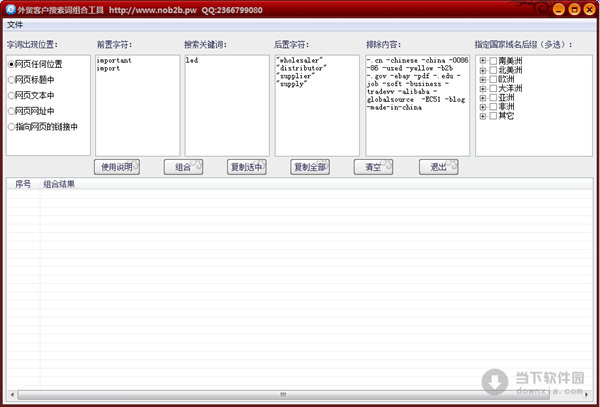600x407 pixels.
Task: Choose the 网页标题中 radio option
Action: [x=12, y=80]
